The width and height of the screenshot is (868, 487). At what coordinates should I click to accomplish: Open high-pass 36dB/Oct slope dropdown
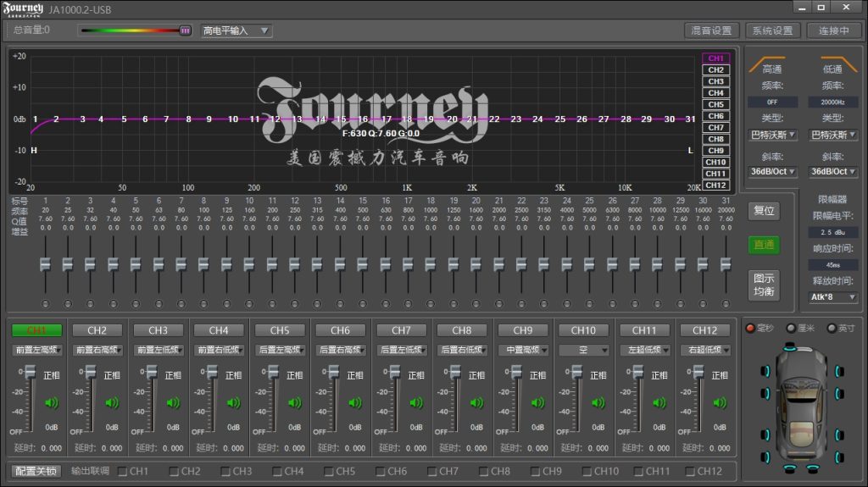click(x=773, y=172)
